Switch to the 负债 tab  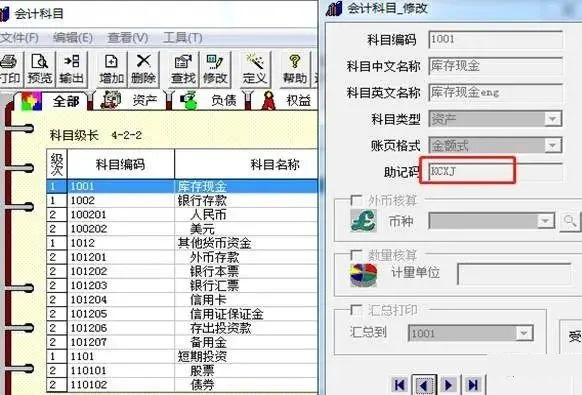(210, 100)
